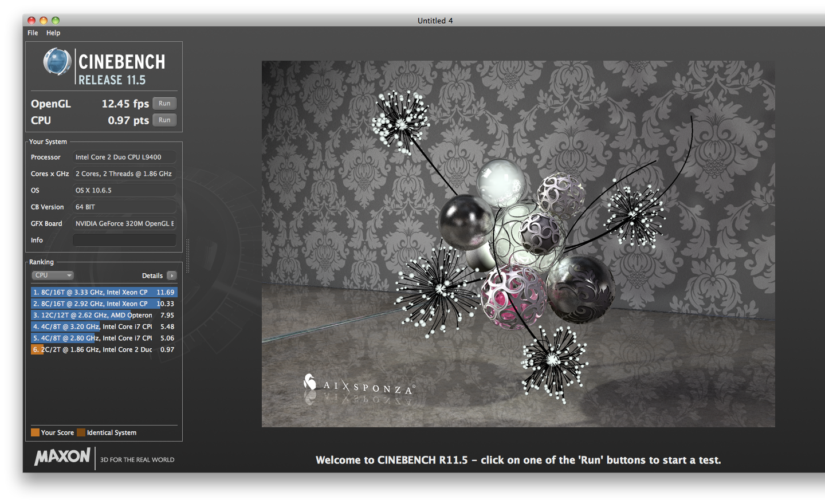Click the CB Version field showing 64 BIT
This screenshot has width=825, height=504.
point(124,207)
